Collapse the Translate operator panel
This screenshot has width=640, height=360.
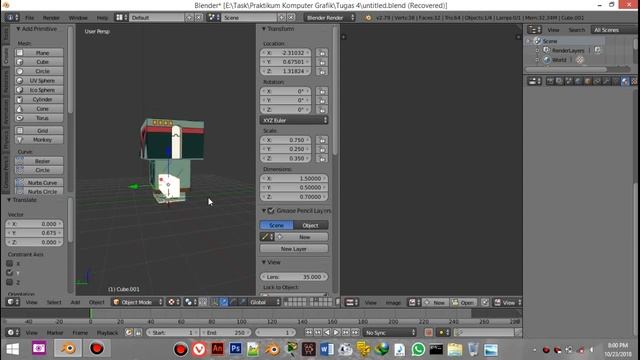[x=9, y=200]
